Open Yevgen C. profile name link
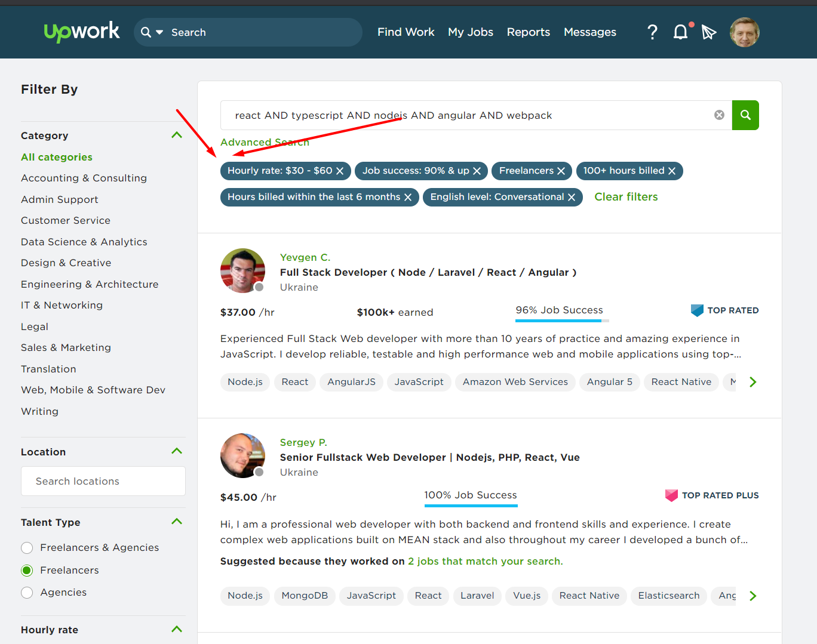The height and width of the screenshot is (644, 817). tap(305, 257)
